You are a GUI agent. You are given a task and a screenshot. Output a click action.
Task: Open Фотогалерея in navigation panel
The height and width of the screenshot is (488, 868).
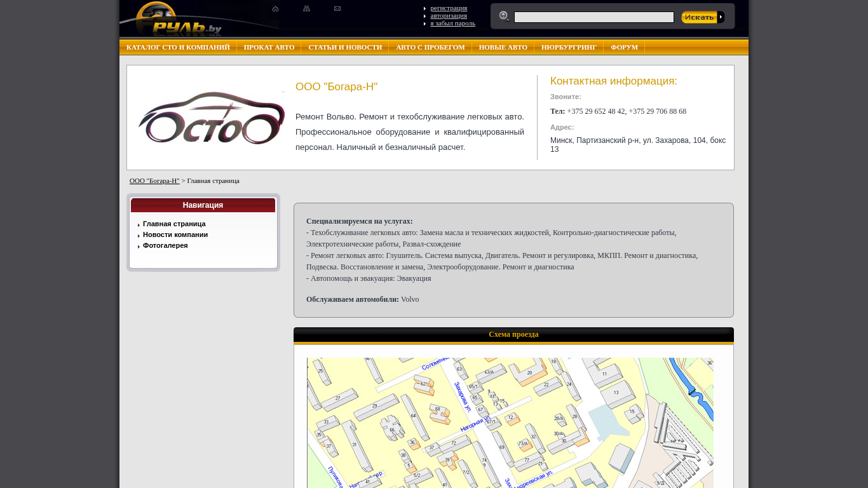click(x=165, y=245)
